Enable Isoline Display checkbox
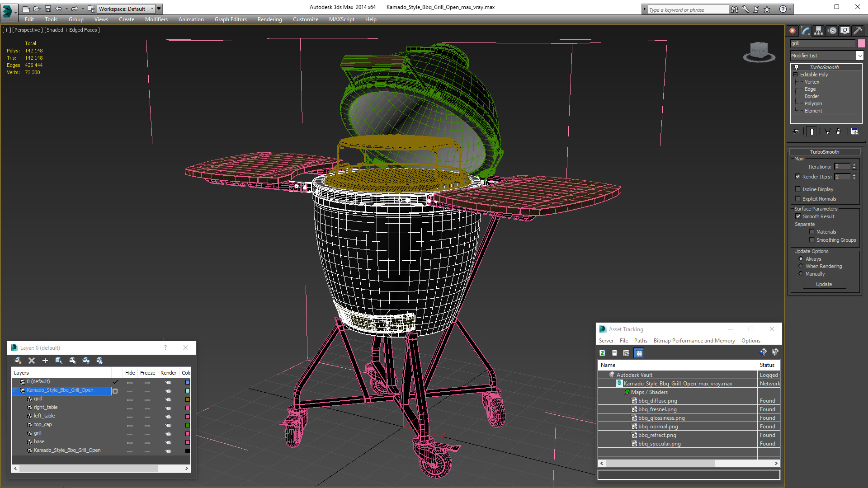The height and width of the screenshot is (488, 868). click(x=798, y=189)
